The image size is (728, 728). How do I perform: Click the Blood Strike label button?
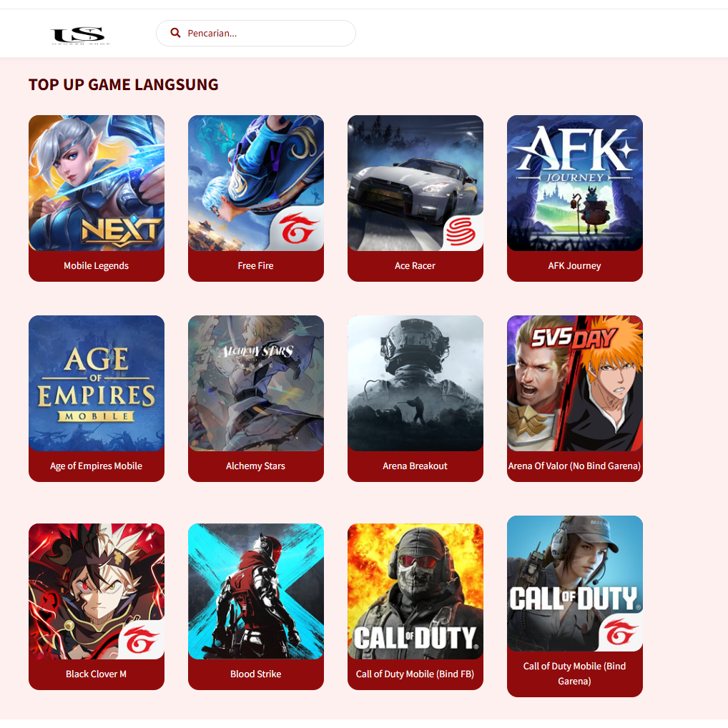pos(256,674)
